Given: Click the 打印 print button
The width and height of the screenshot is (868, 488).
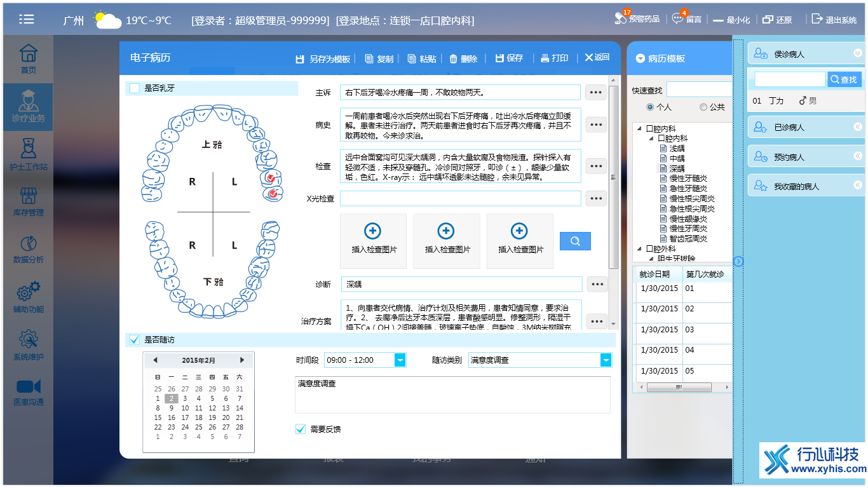Looking at the screenshot, I should tap(555, 57).
